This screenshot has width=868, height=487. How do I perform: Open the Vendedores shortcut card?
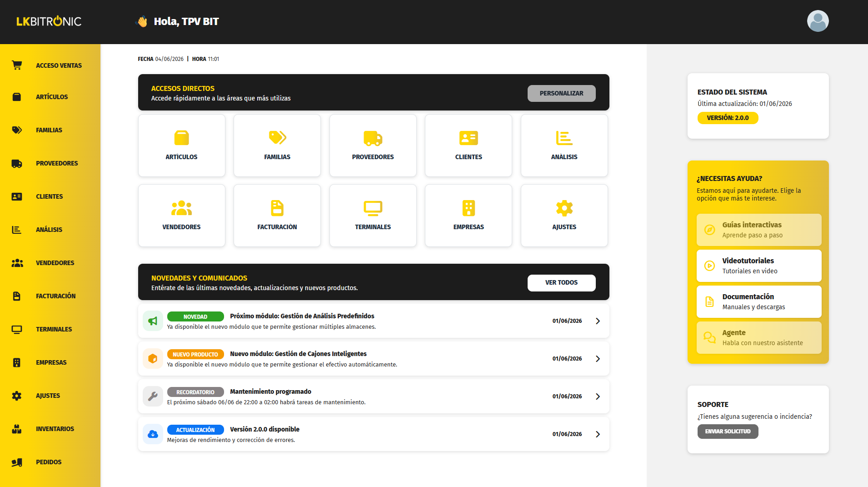(x=181, y=216)
